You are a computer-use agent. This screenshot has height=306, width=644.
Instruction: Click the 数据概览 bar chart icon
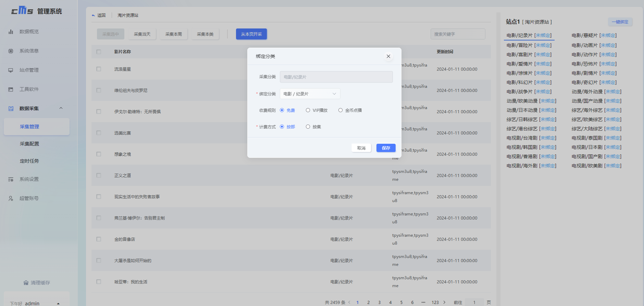pos(11,32)
